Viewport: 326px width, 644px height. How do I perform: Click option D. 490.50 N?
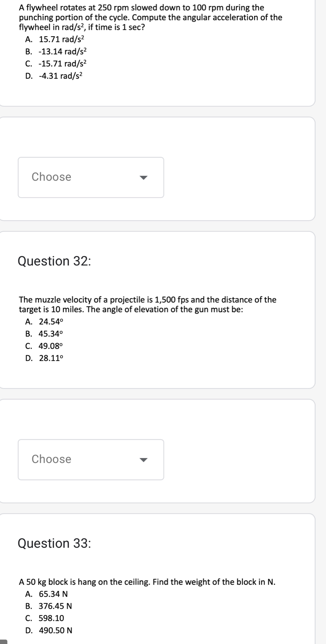[49, 630]
